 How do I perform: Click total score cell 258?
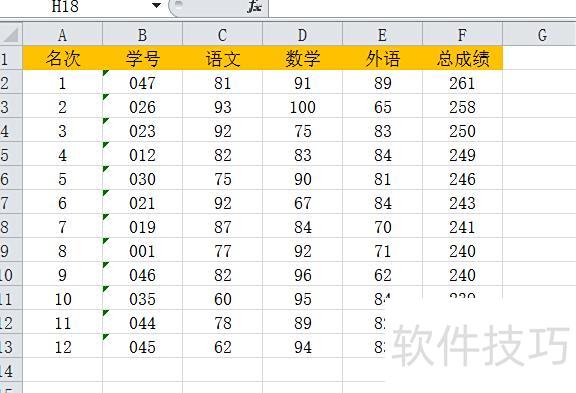[462, 107]
